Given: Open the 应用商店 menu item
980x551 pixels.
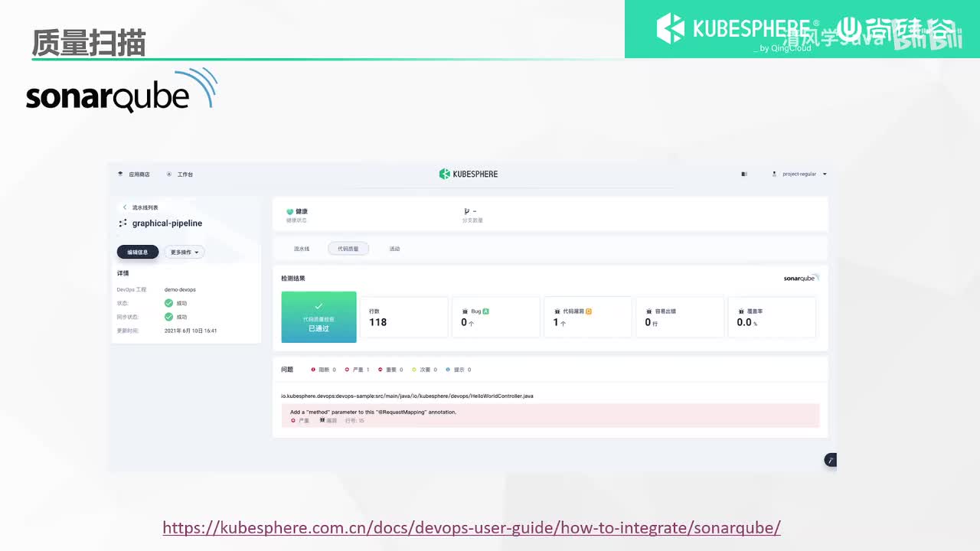Looking at the screenshot, I should tap(139, 174).
